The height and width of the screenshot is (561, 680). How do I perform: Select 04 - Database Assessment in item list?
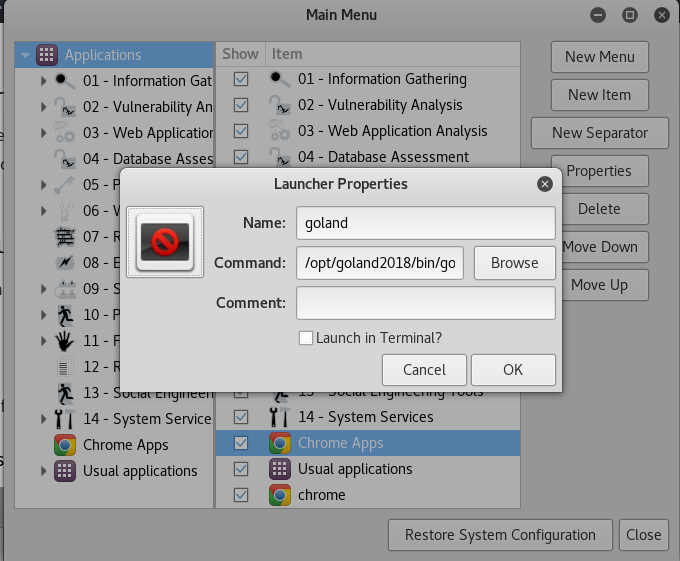383,157
